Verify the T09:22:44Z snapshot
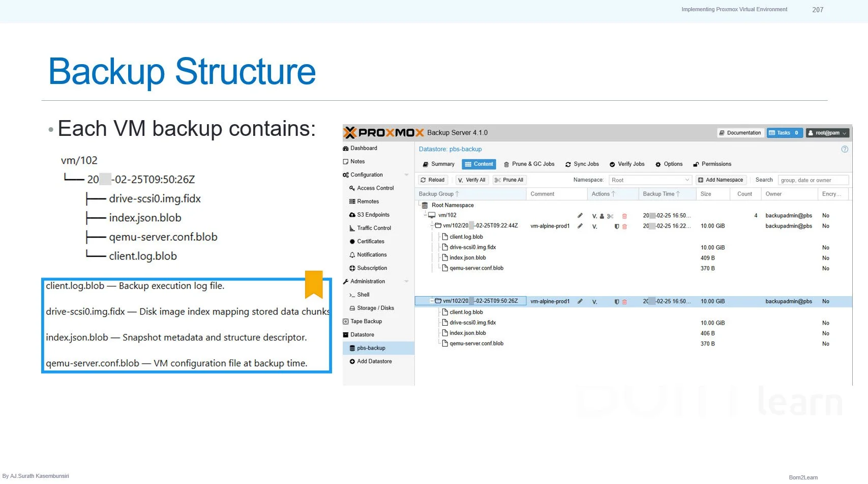The height and width of the screenshot is (484, 868). [594, 226]
